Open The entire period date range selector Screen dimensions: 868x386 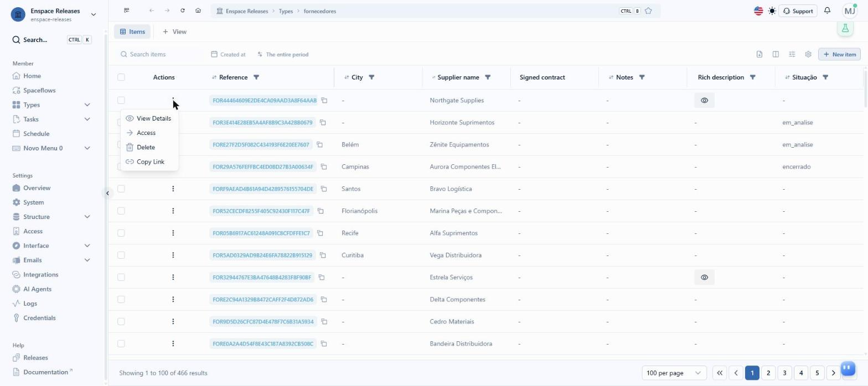[283, 54]
